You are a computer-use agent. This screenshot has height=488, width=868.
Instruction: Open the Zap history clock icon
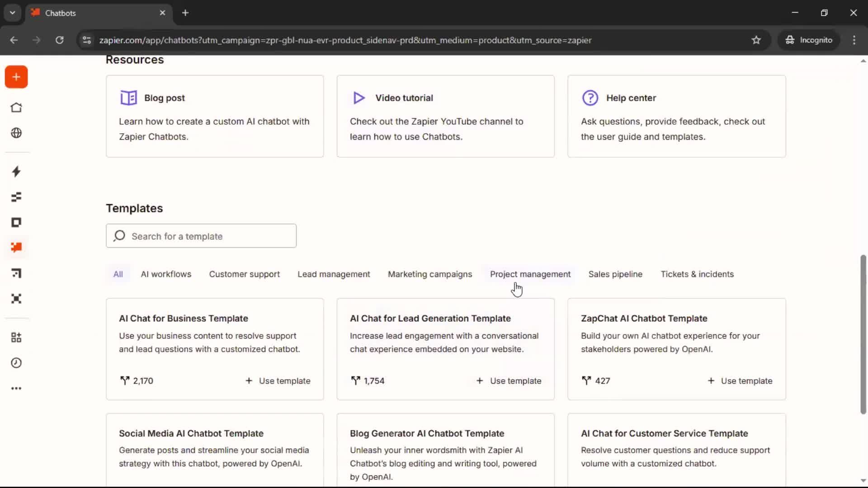click(16, 363)
